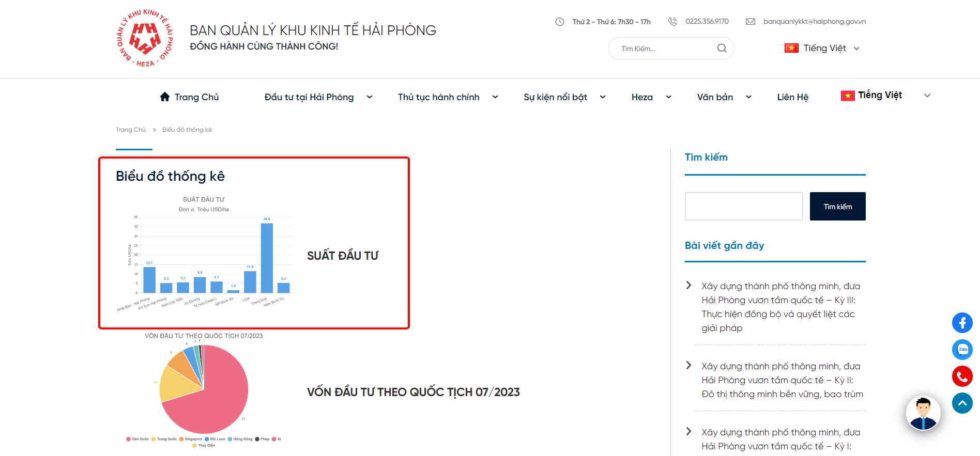Click the sidebar search text field
The height and width of the screenshot is (456, 980).
tap(743, 207)
